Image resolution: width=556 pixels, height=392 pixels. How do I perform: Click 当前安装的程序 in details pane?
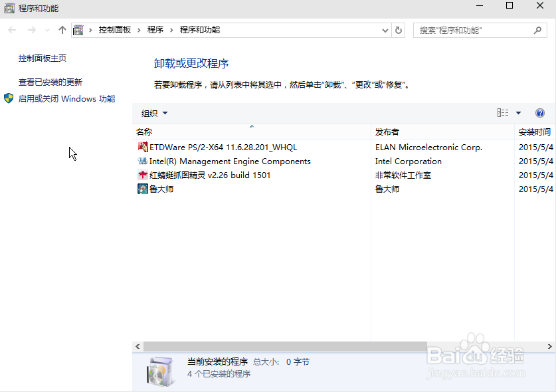coord(217,362)
